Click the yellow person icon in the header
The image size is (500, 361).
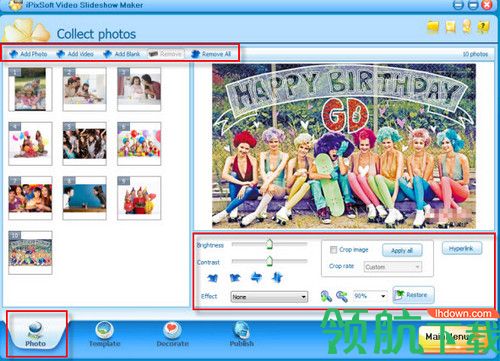467,26
